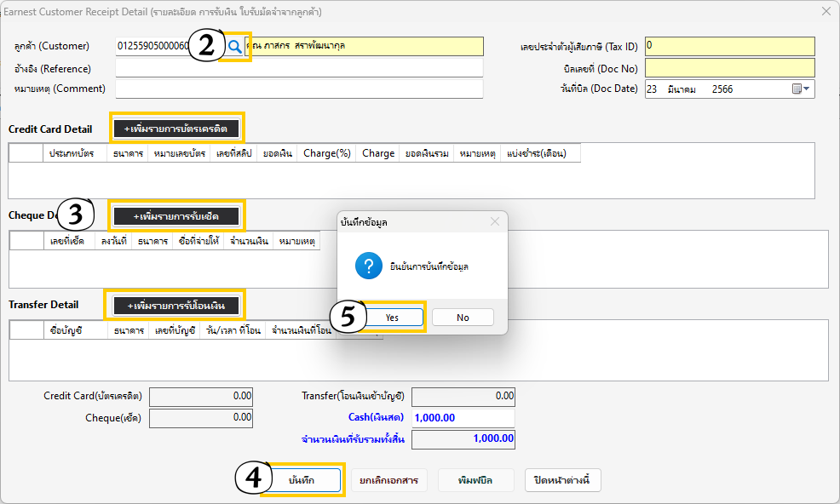Click the Cash amount field
Screen dimensions: 840x504
point(463,418)
